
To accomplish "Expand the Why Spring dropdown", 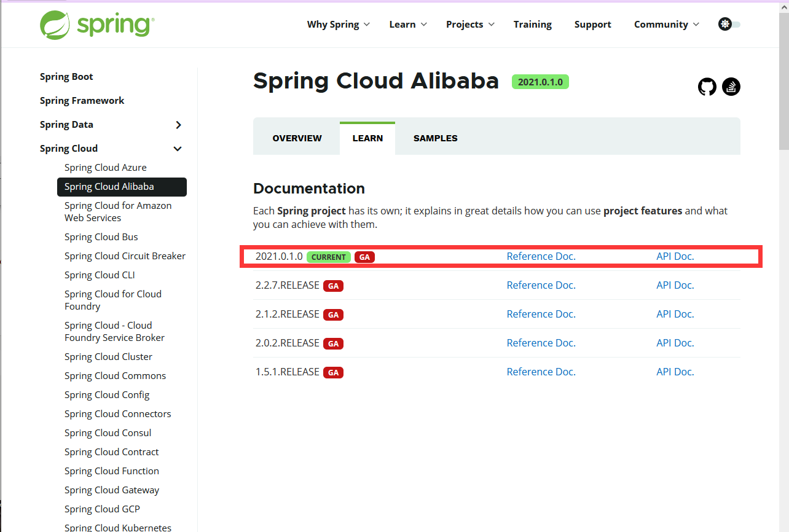I will 339,24.
